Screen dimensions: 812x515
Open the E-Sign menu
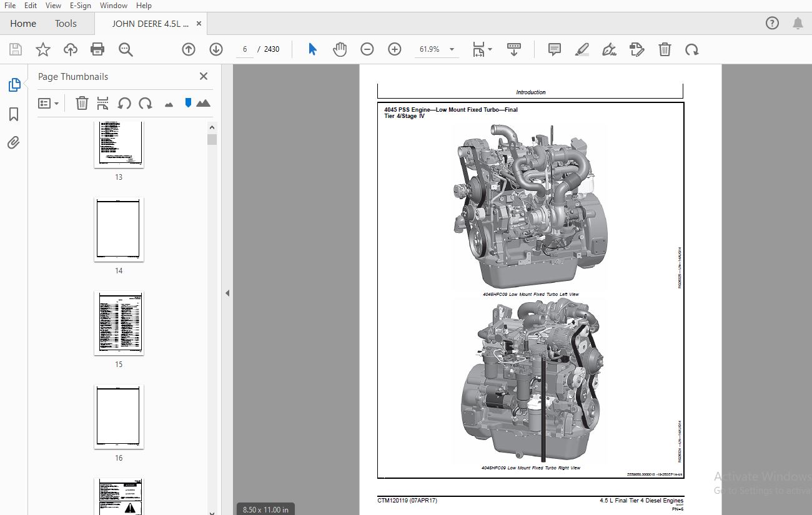(x=81, y=6)
